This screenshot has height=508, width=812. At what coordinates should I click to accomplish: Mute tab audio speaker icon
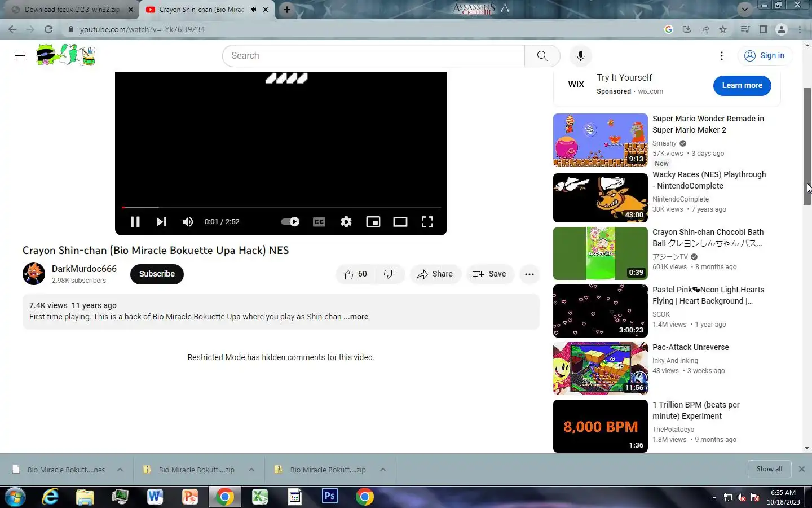[x=254, y=10]
